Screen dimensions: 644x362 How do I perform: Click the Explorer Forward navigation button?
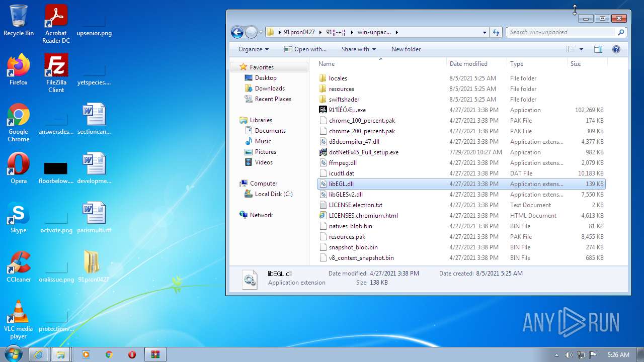pyautogui.click(x=251, y=32)
